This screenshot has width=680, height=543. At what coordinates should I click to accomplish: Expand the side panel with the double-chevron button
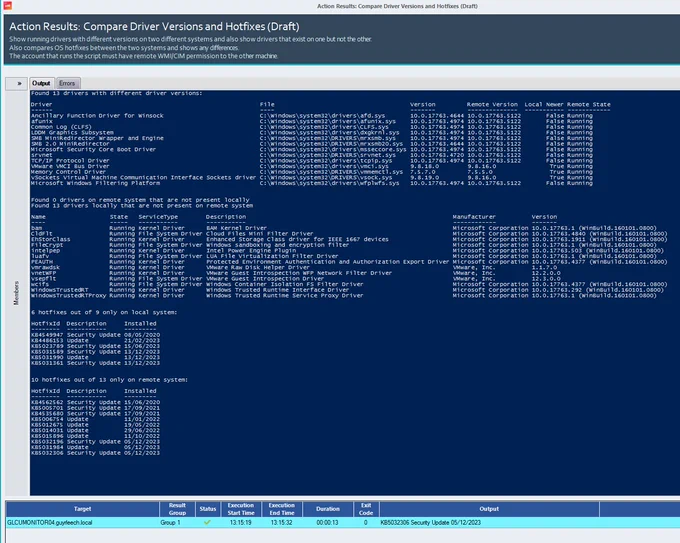point(17,83)
